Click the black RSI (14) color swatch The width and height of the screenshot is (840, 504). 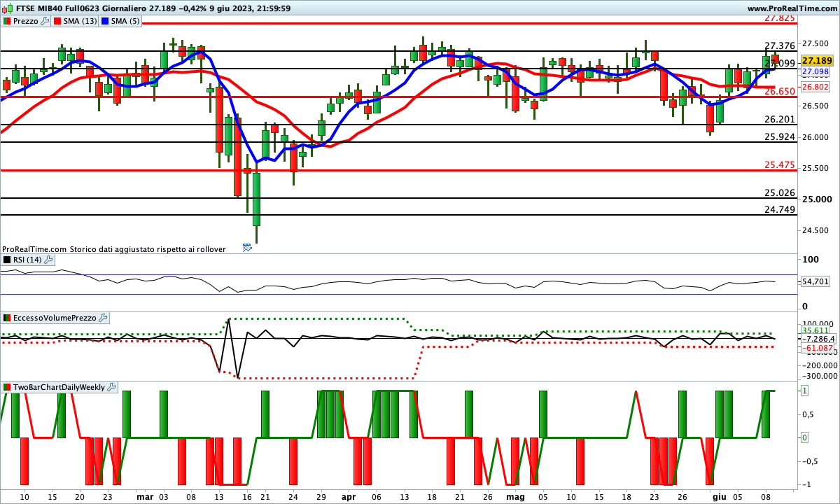click(7, 260)
